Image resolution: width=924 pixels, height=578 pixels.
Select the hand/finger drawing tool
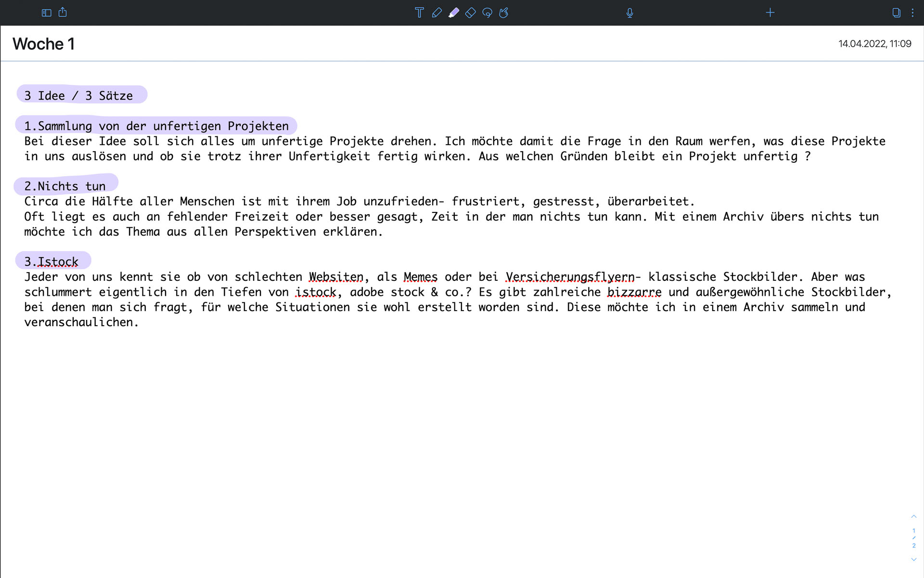[x=504, y=13]
